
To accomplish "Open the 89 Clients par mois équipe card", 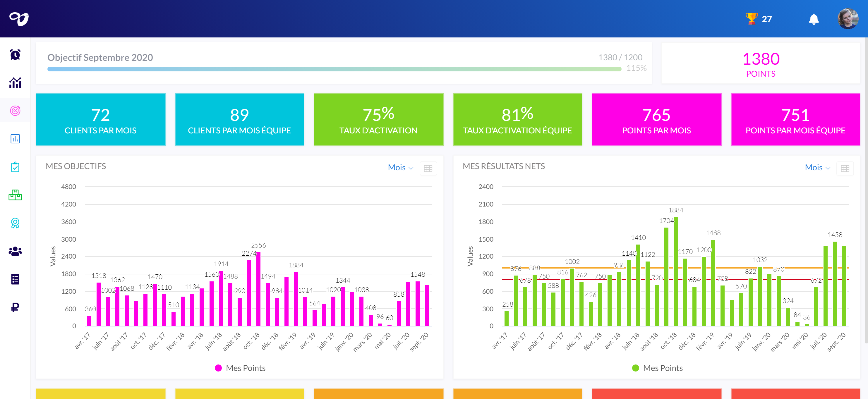I will (x=240, y=119).
